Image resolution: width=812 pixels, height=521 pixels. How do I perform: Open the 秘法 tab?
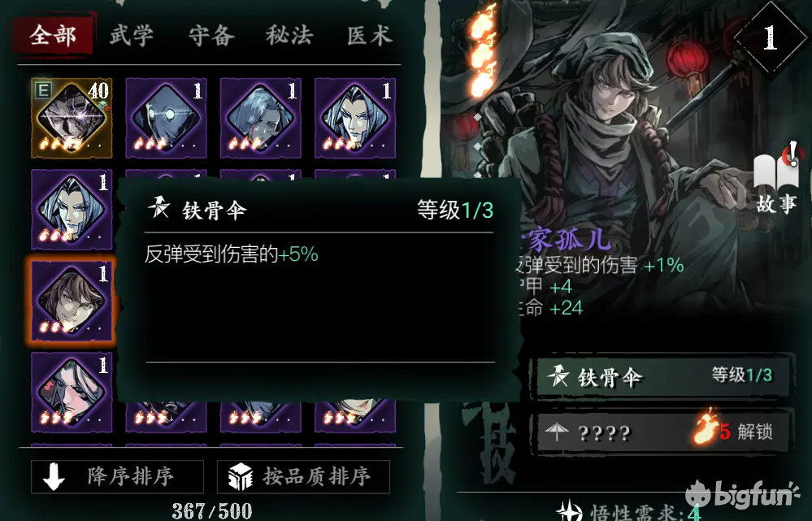point(289,36)
